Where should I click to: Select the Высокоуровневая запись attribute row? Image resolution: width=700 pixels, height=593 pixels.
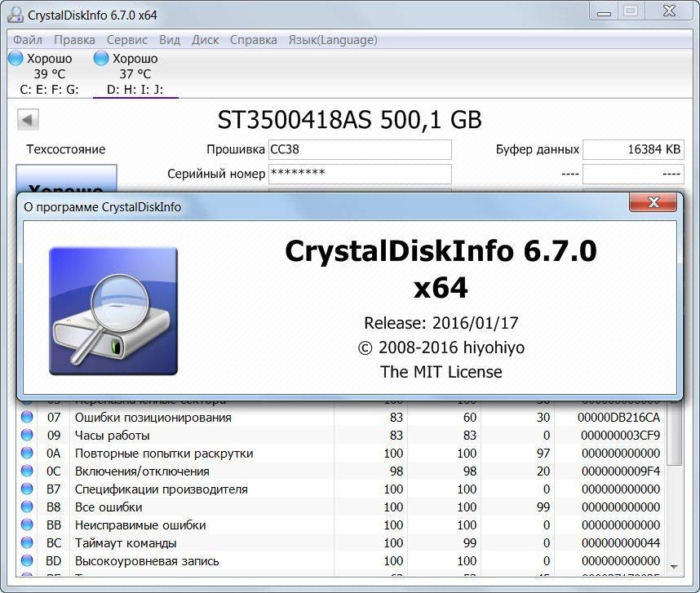[x=341, y=561]
